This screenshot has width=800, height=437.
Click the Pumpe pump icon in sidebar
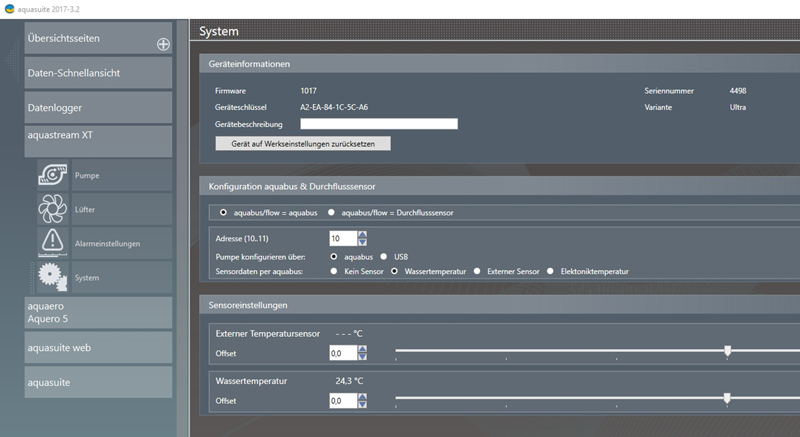tap(52, 175)
